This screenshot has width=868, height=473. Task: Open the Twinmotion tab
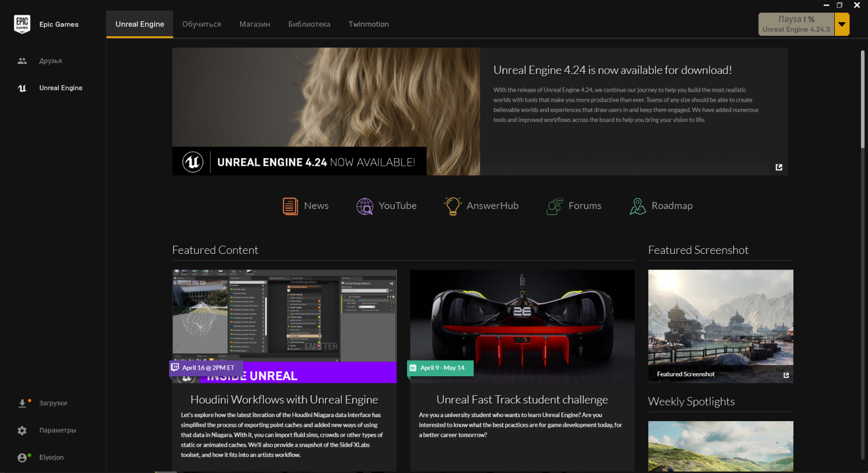point(369,24)
